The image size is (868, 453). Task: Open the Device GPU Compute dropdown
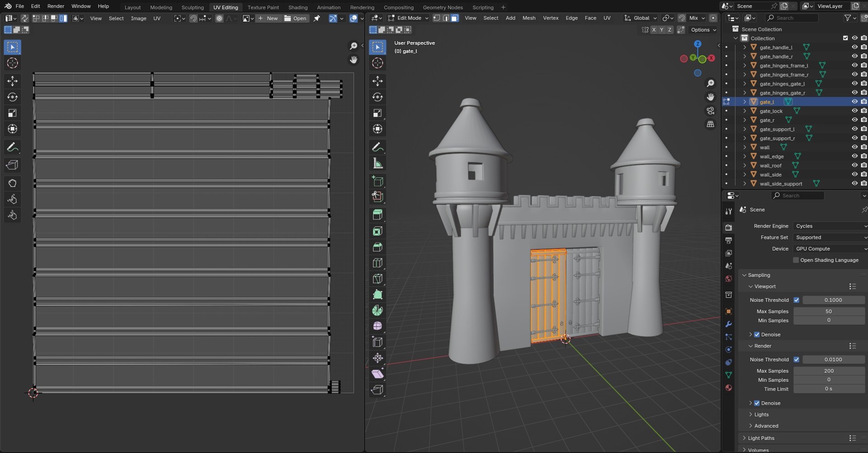(831, 248)
